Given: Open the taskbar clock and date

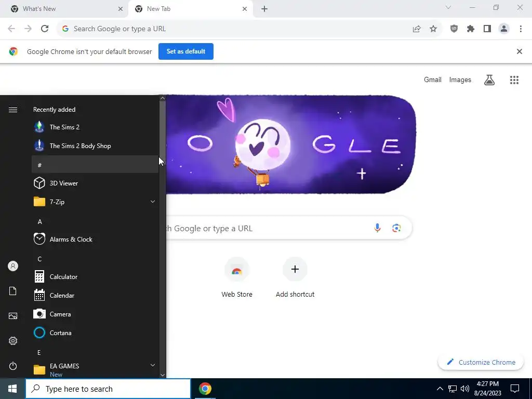Looking at the screenshot, I should point(487,389).
